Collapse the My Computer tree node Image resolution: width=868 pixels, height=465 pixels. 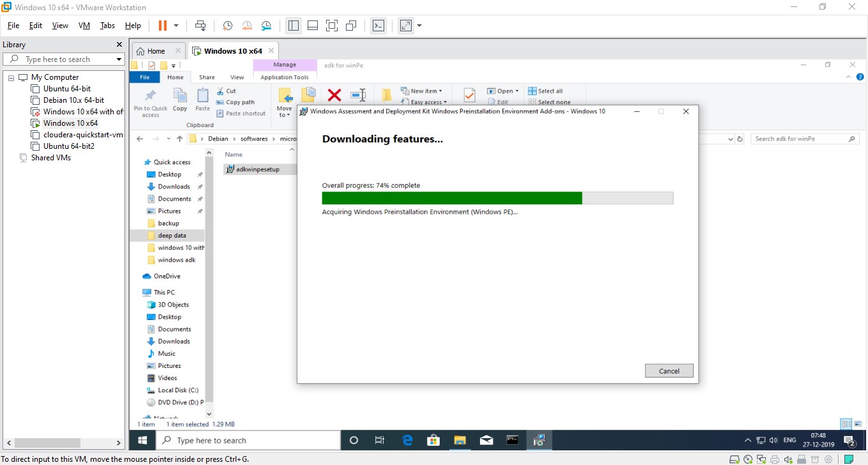11,77
